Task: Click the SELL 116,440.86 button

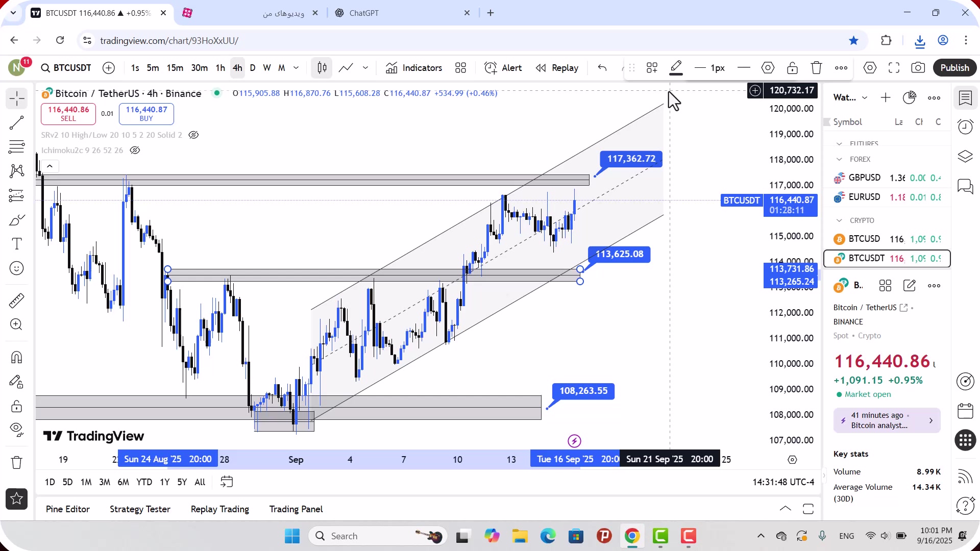Action: 68,114
